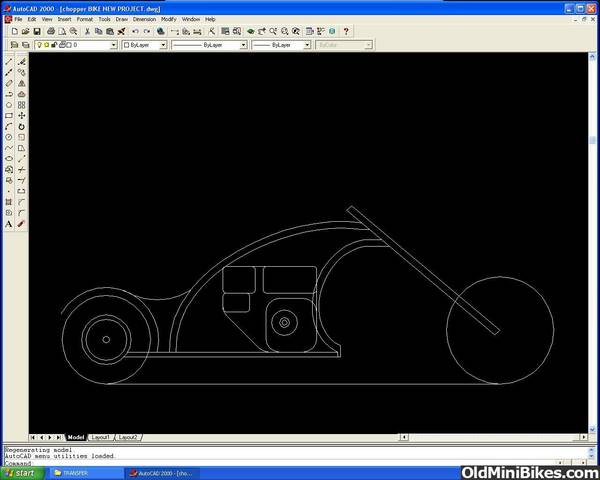Open the Modify menu
The width and height of the screenshot is (600, 480).
click(x=168, y=19)
